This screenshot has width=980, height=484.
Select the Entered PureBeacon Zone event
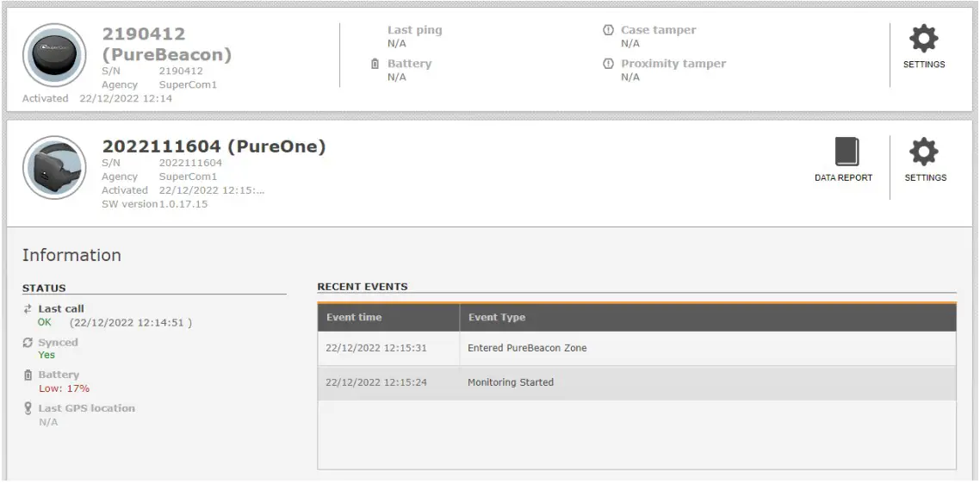(x=528, y=348)
